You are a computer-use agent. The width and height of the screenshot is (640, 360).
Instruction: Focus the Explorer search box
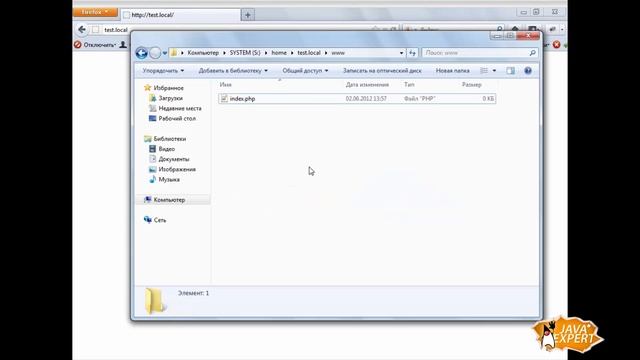click(476, 53)
